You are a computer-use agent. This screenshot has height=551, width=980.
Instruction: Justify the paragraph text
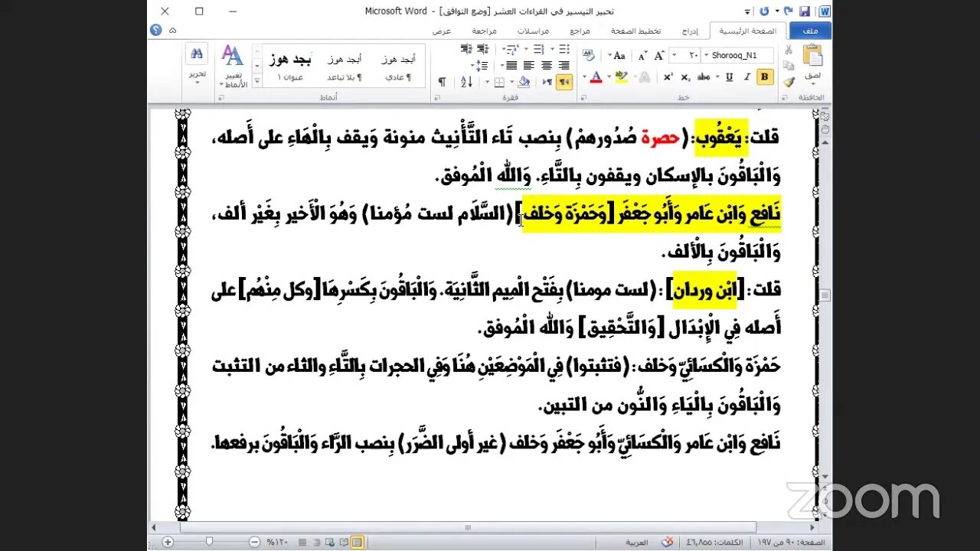click(x=511, y=66)
